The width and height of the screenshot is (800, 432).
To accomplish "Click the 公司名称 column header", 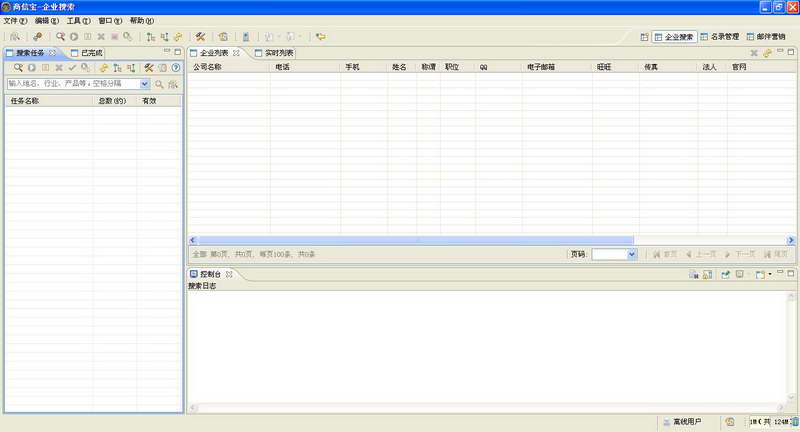I will [229, 67].
